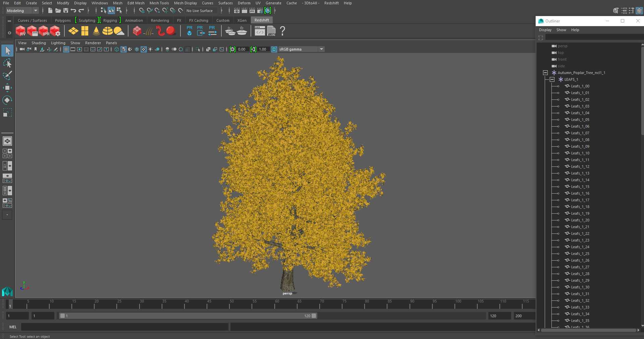
Task: Open the sRGB gamma view transform dropdown
Action: point(301,49)
